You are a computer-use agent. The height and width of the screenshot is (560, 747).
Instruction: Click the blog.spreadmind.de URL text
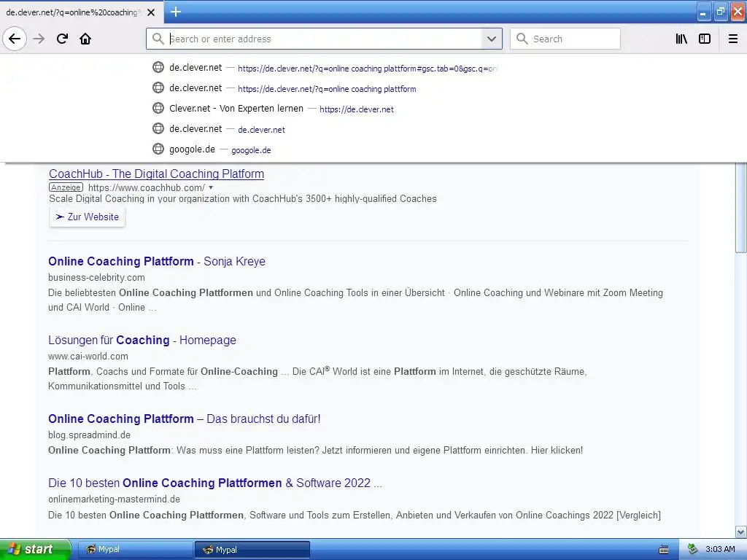point(89,435)
